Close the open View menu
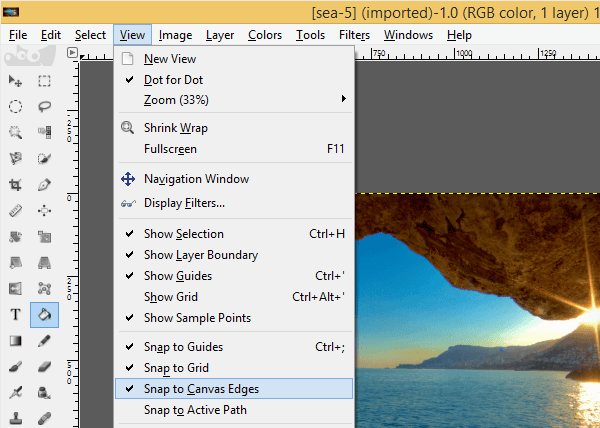Screen dimensions: 600x428 (x=132, y=35)
